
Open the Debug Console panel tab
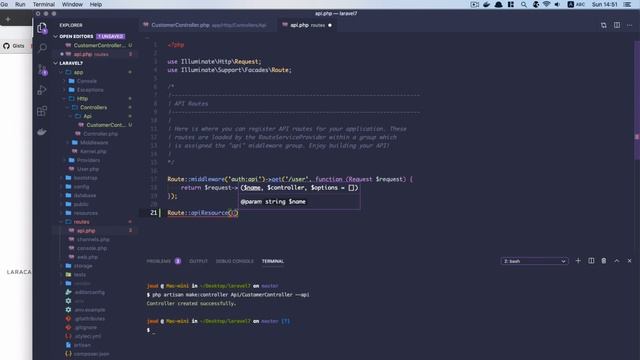click(x=235, y=261)
